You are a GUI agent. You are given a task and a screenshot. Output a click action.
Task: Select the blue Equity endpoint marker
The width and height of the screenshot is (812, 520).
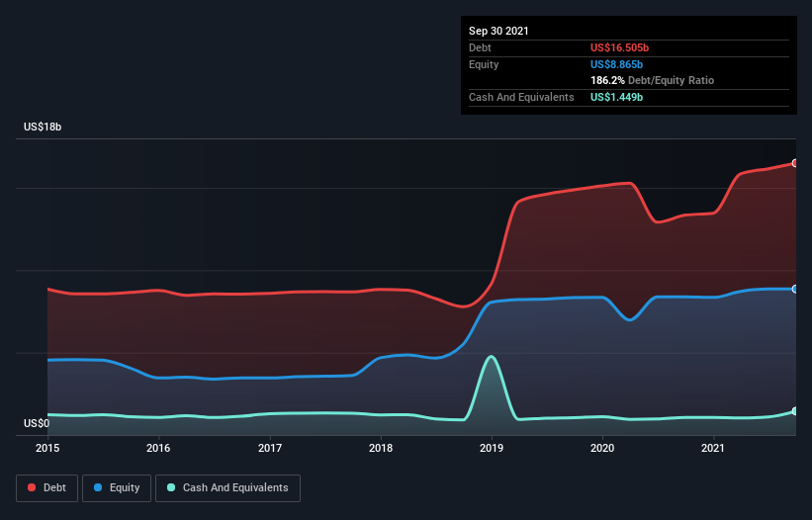795,289
